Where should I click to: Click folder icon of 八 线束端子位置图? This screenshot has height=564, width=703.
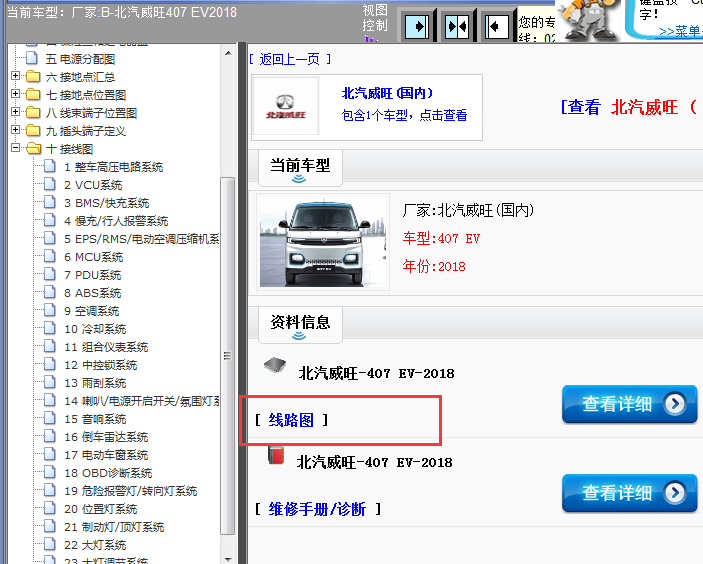click(x=33, y=113)
